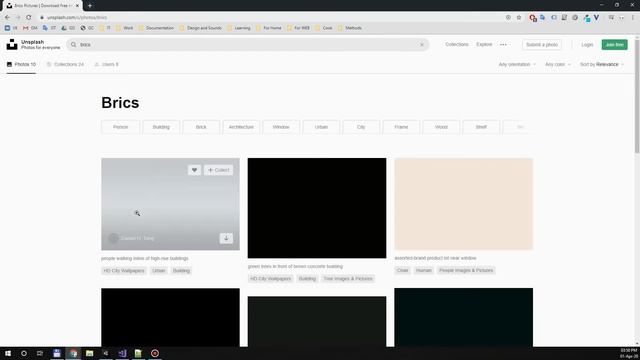Click the Unsplash logo icon

12,44
